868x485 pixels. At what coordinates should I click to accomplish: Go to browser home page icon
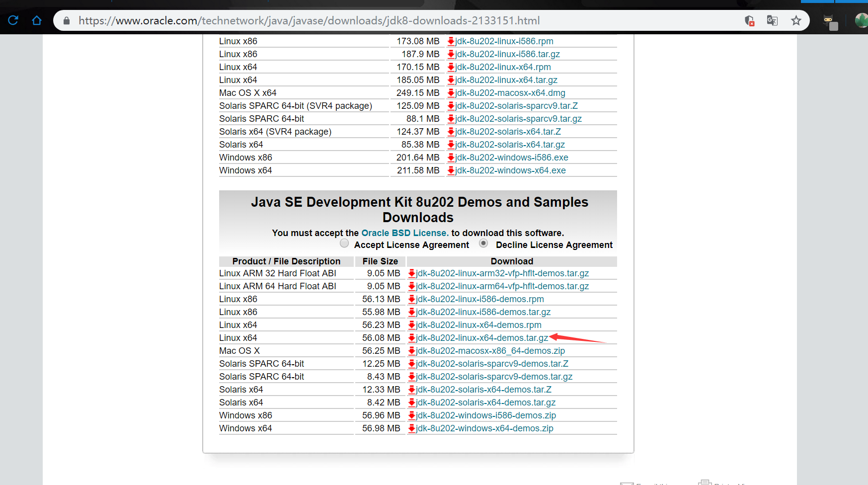[37, 20]
